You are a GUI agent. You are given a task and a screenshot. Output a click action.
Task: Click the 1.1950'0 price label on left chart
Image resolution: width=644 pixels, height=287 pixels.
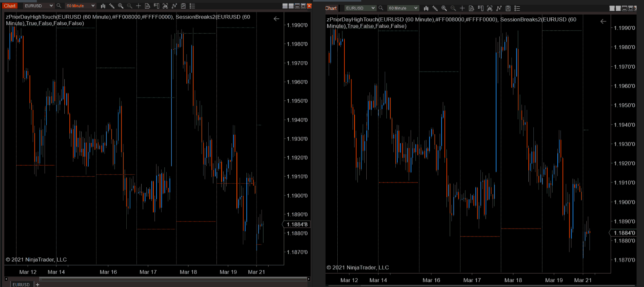click(297, 101)
